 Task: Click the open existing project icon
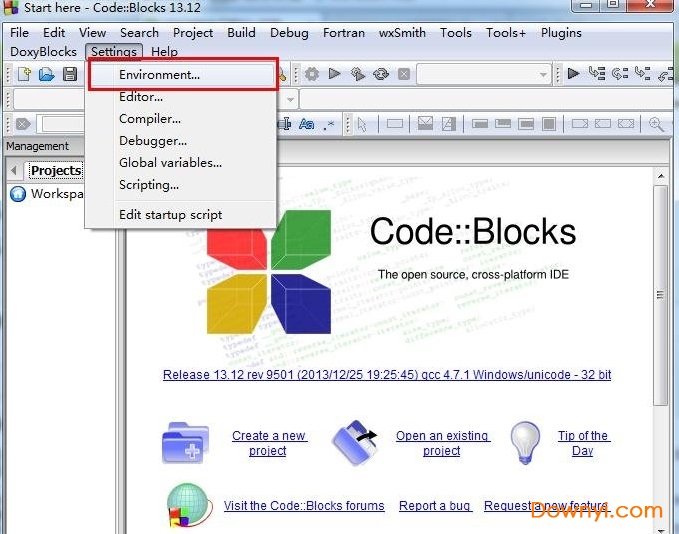355,443
